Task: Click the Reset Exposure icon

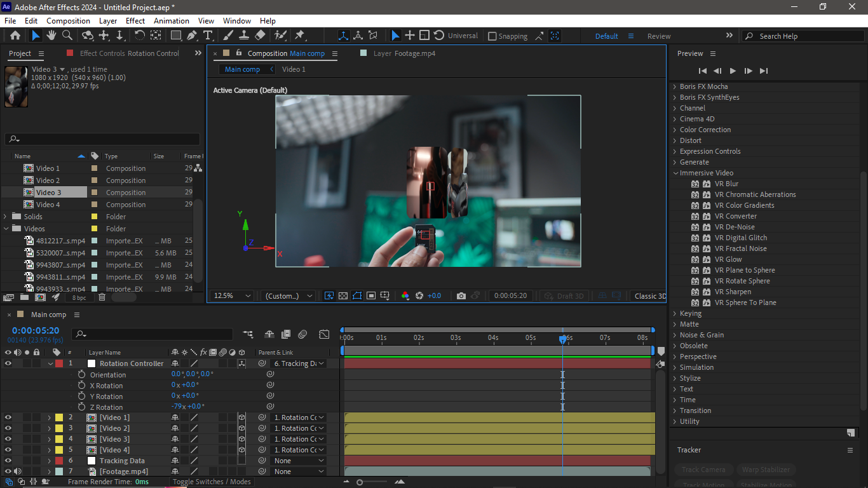Action: tap(419, 296)
